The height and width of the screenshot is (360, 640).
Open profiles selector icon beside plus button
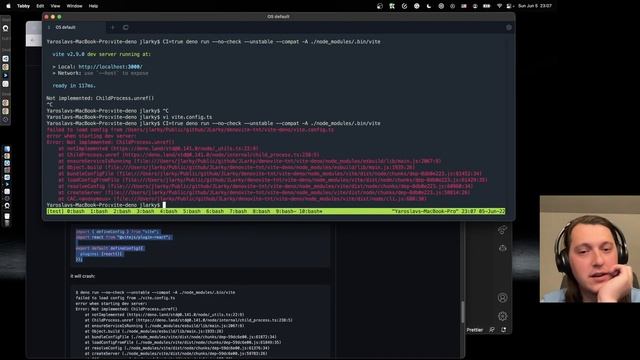126,27
